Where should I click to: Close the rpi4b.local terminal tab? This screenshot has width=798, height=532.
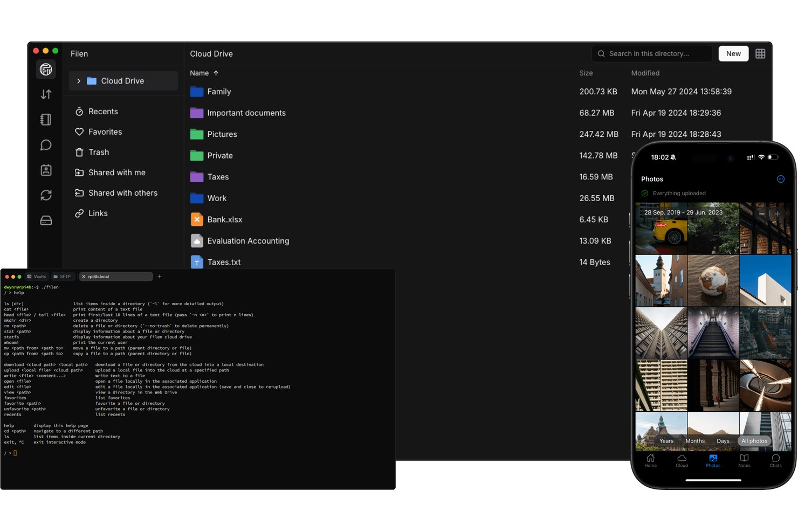84,277
